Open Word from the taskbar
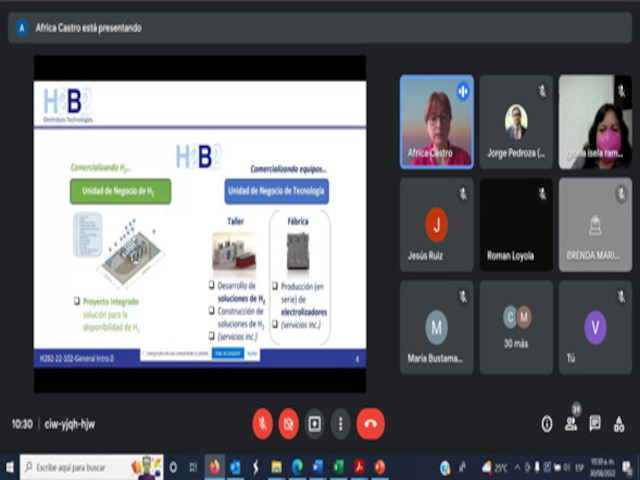The image size is (640, 480). tap(318, 467)
